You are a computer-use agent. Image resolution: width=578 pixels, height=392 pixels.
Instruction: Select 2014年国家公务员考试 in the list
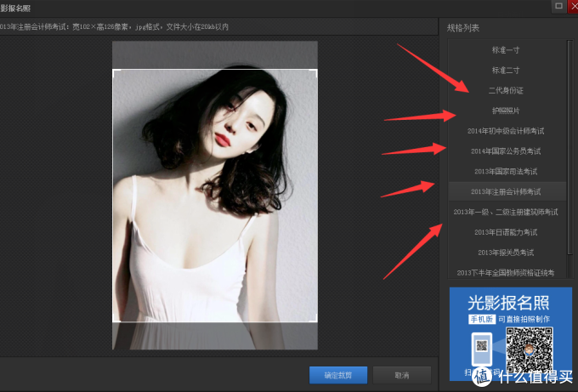click(506, 151)
